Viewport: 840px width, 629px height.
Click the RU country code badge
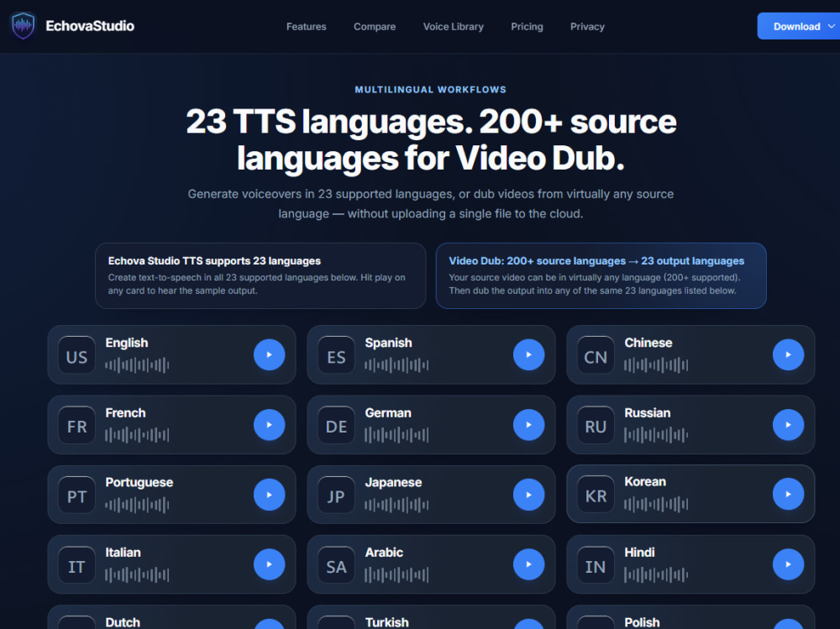596,425
